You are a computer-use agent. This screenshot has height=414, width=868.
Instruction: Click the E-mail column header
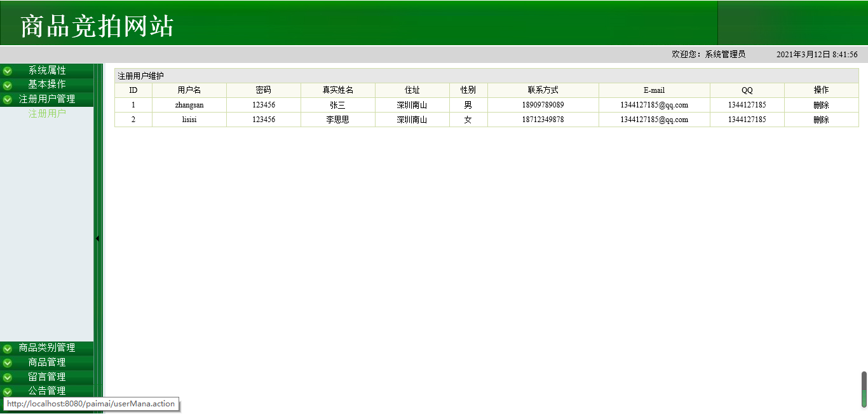[654, 90]
